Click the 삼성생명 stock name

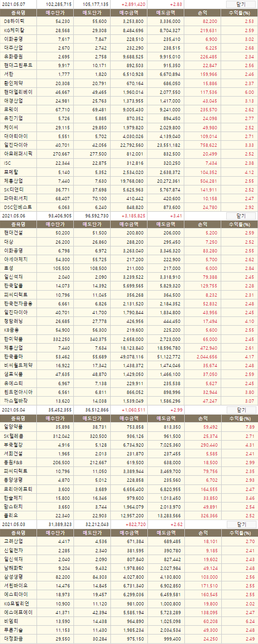click(x=13, y=577)
